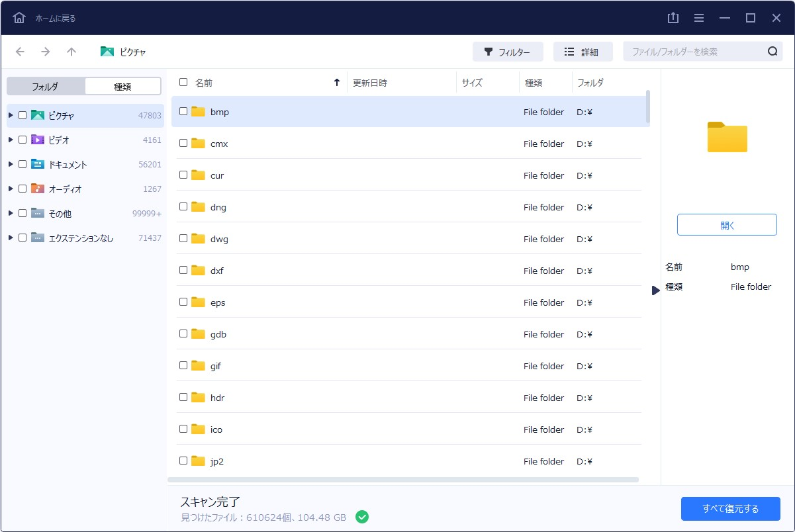Switch to the フォルダ tab
This screenshot has height=532, width=795.
(46, 86)
